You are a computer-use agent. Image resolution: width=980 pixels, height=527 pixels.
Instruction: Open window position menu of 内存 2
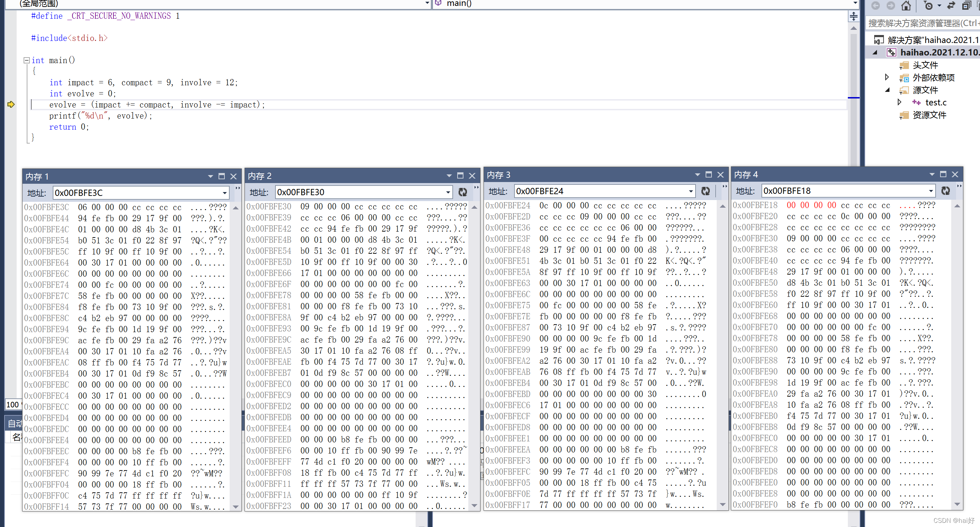[449, 176]
